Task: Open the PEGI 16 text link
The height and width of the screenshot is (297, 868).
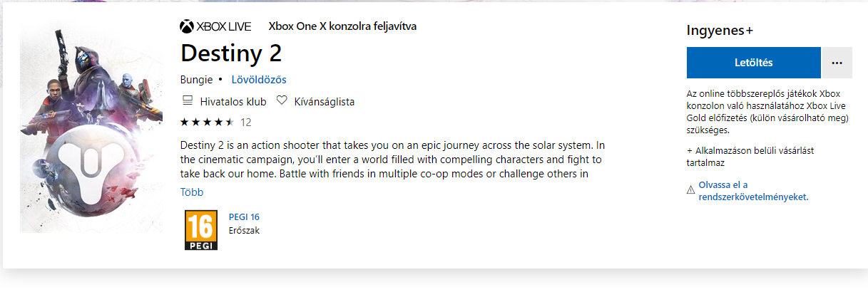Action: point(244,217)
